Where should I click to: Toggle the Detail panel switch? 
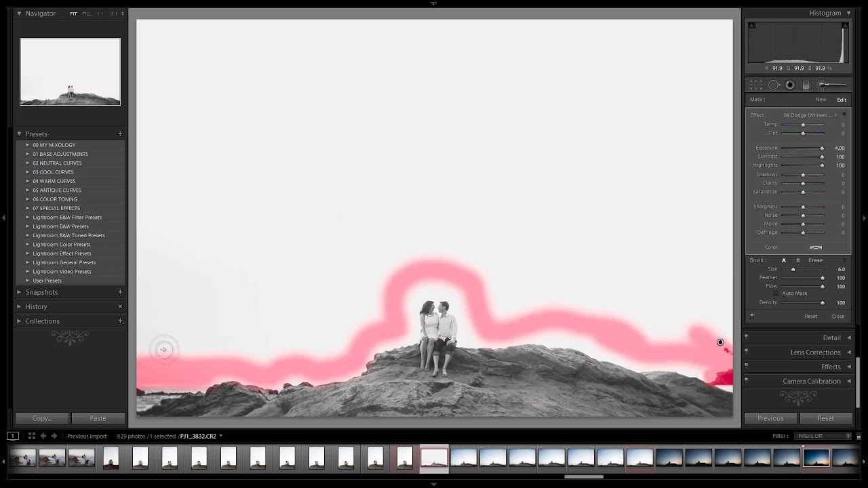point(746,336)
